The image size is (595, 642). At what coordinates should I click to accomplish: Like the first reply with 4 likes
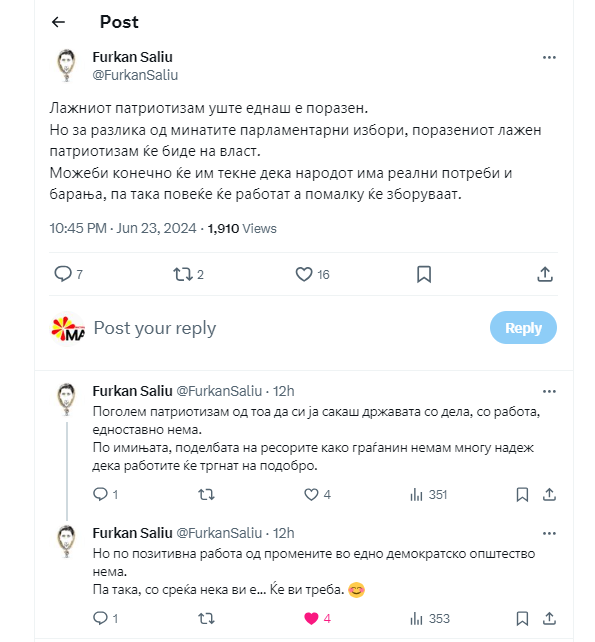[x=311, y=495]
